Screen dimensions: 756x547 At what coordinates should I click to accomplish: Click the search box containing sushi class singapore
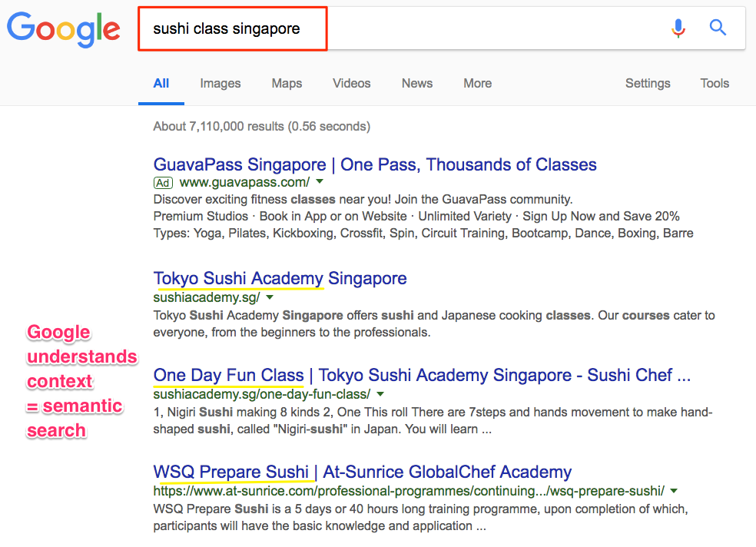pyautogui.click(x=400, y=29)
